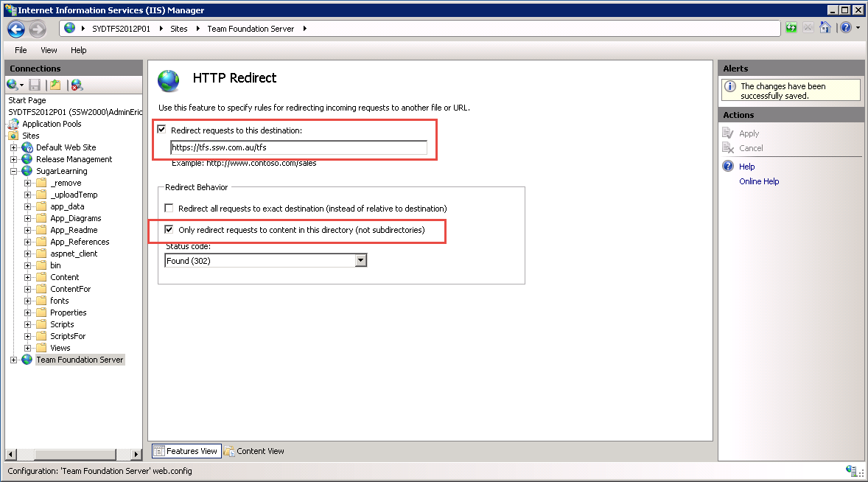Viewport: 868px width, 482px height.
Task: Click the Up folder icon in Connections
Action: [x=55, y=85]
